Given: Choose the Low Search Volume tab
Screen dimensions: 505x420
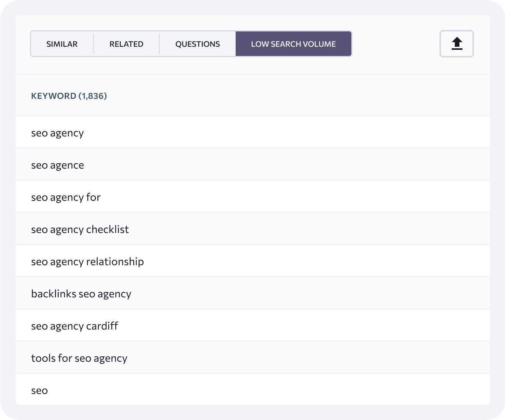Looking at the screenshot, I should pos(293,44).
